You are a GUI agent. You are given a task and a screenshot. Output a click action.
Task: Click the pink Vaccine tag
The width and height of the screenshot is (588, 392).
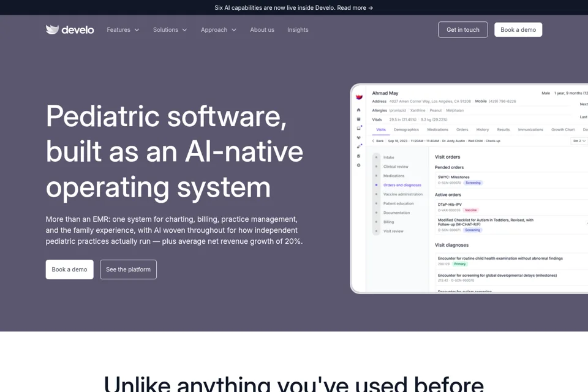tap(470, 210)
